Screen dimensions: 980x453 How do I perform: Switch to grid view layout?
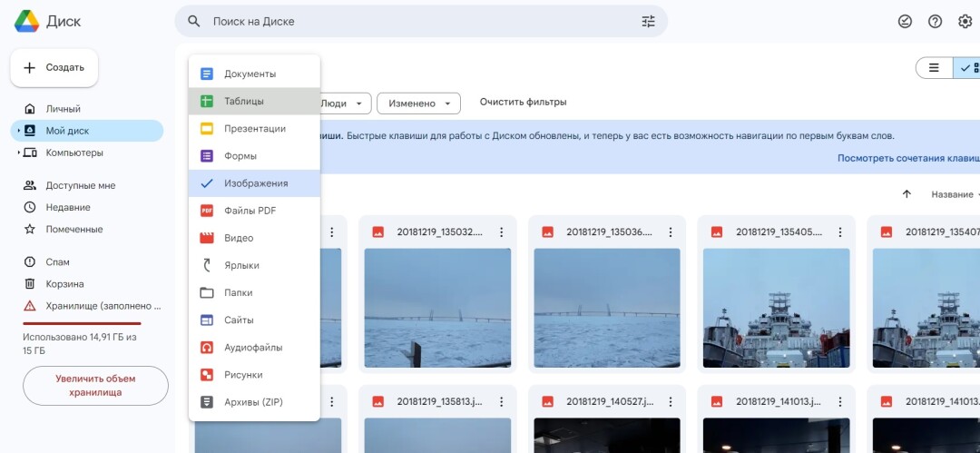969,68
